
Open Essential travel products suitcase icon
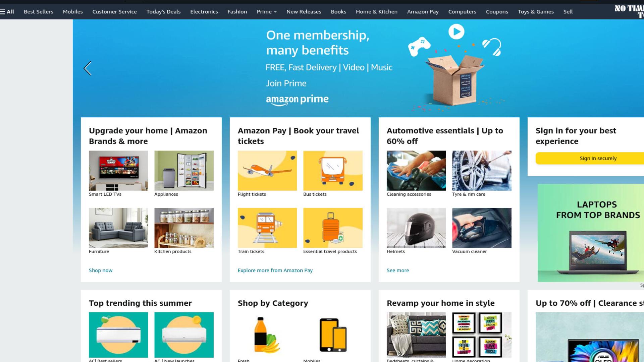(333, 228)
